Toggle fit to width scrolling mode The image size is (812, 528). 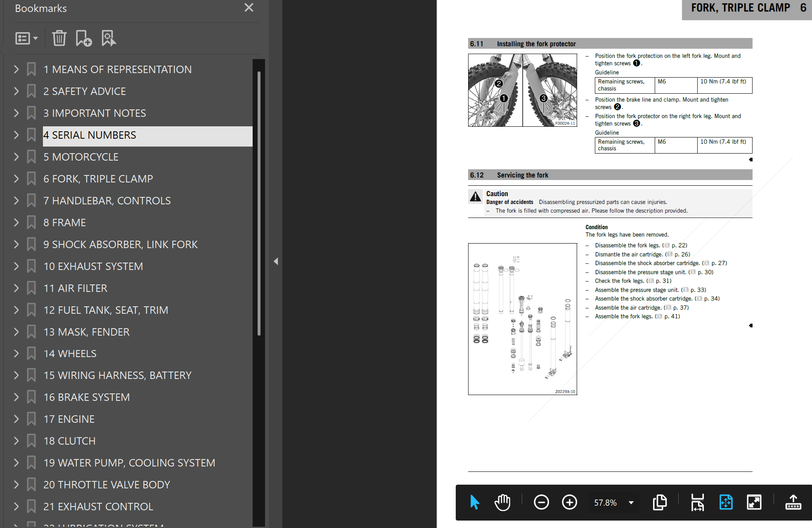[698, 502]
